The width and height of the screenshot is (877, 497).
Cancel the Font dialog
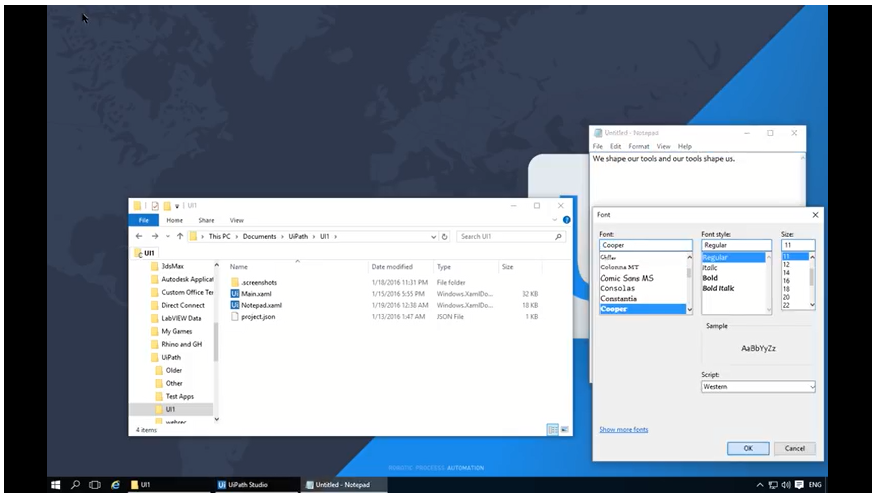pos(795,448)
